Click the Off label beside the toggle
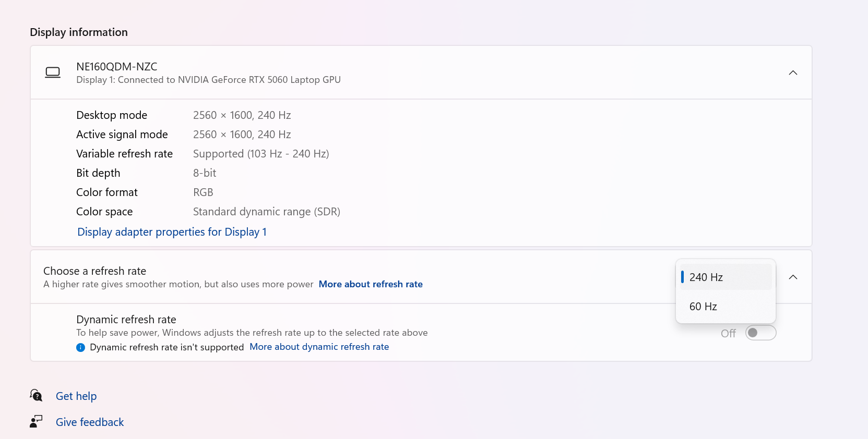This screenshot has width=868, height=439. pos(728,333)
